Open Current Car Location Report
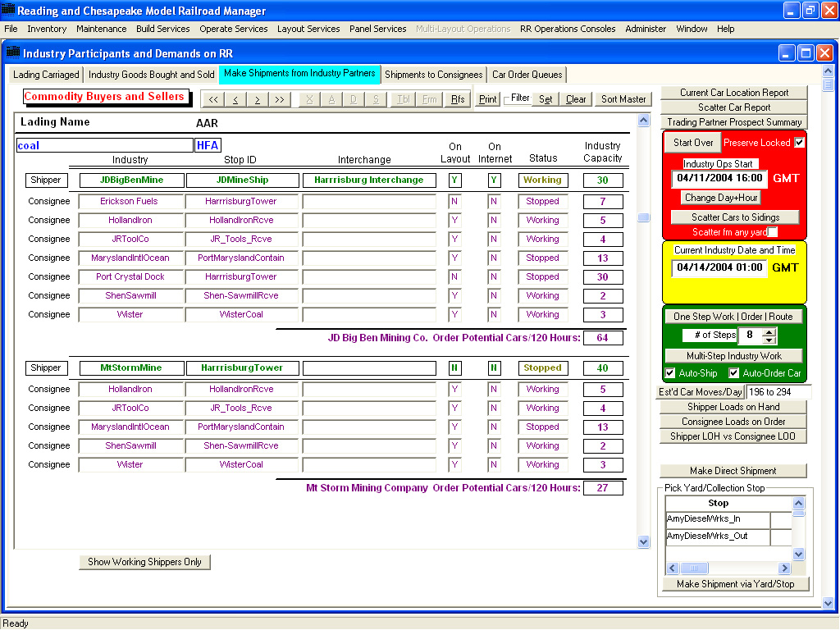Viewport: 840px width, 630px height. pos(734,93)
